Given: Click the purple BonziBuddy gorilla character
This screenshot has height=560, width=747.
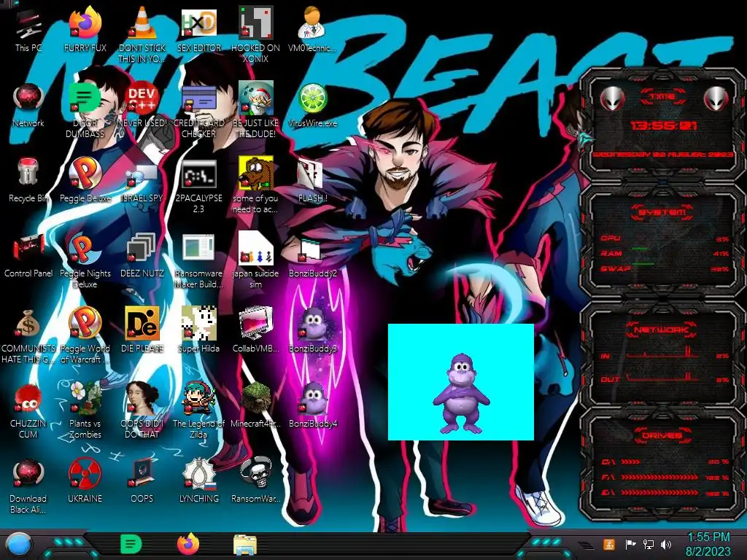Looking at the screenshot, I should [461, 393].
